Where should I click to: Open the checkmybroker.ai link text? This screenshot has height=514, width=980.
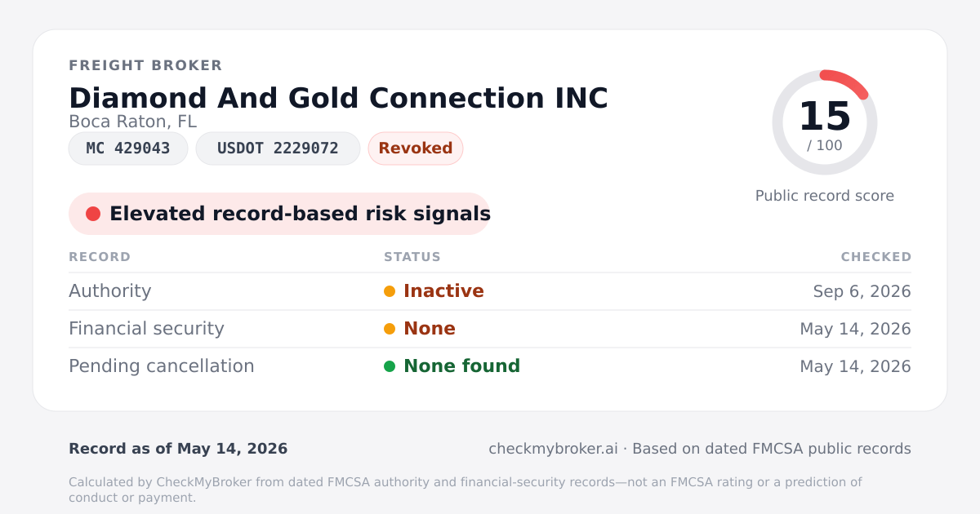click(x=553, y=449)
